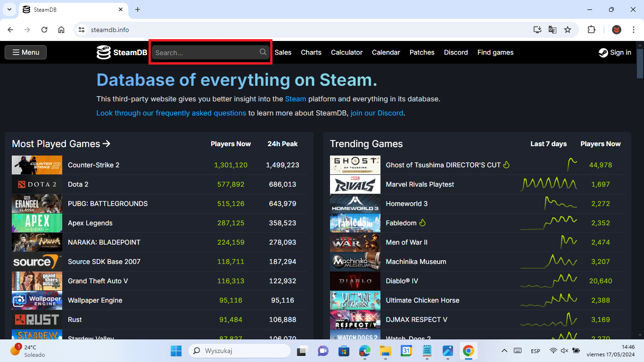Expand the tab search dropdown arrow

coord(9,9)
